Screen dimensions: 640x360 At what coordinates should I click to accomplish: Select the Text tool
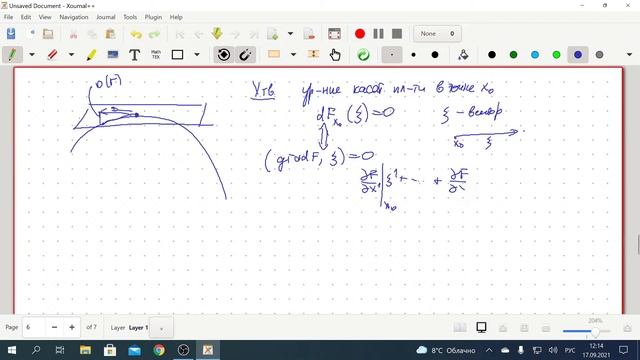134,55
